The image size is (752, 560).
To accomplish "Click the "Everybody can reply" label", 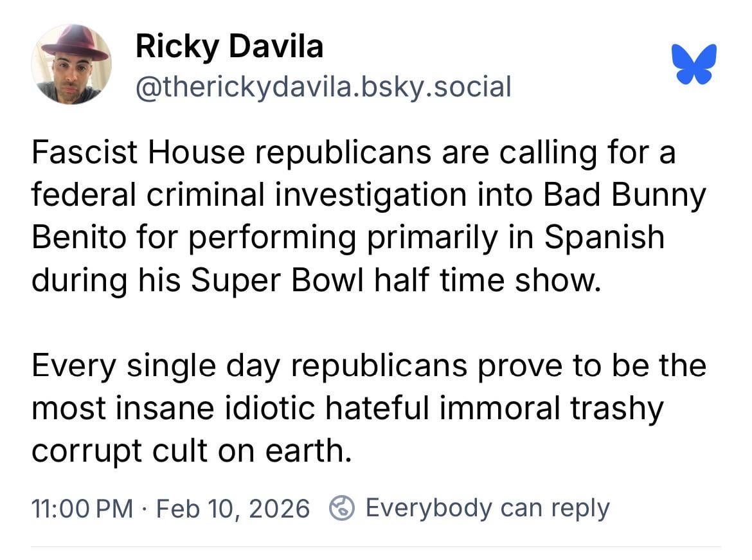I will tap(487, 508).
